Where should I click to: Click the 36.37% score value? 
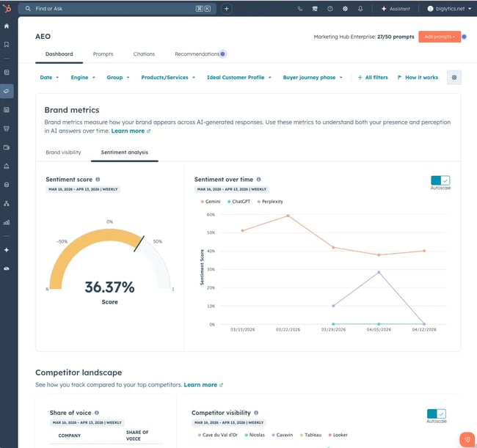tap(109, 287)
